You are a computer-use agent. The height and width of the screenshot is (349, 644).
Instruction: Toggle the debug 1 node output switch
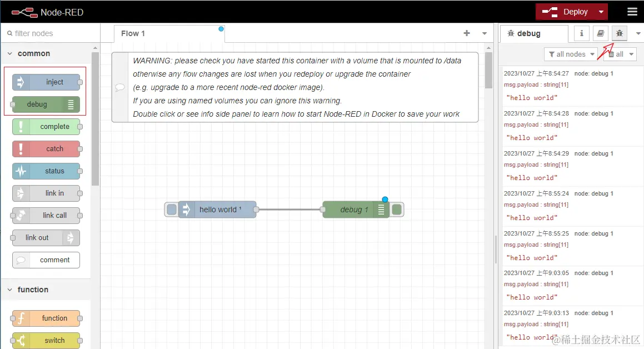397,210
